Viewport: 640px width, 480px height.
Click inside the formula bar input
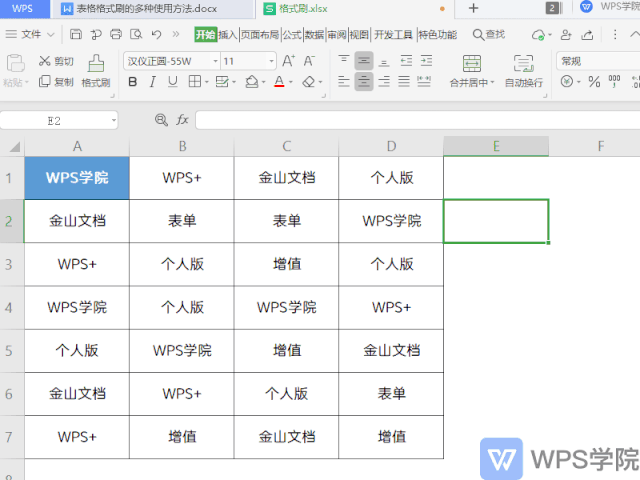[x=418, y=120]
